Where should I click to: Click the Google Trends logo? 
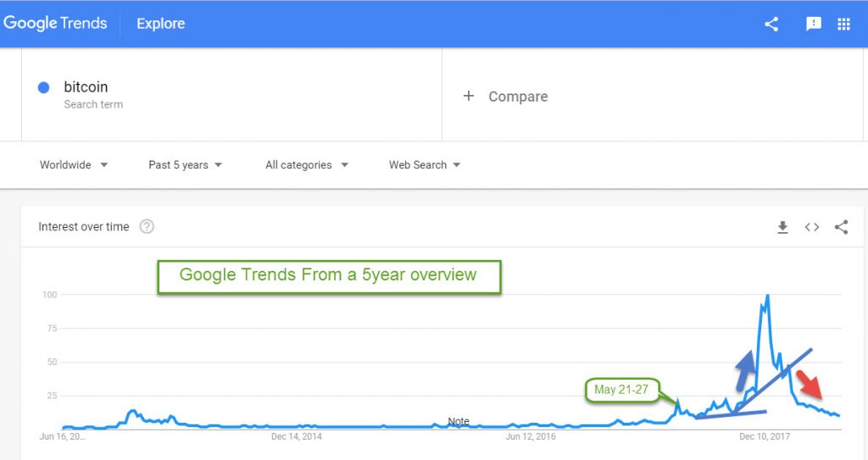(x=56, y=24)
